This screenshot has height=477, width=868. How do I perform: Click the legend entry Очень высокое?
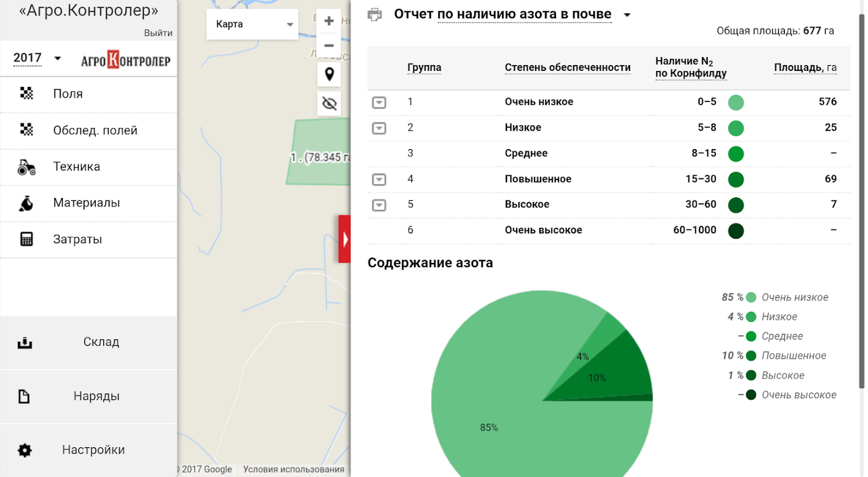[787, 395]
